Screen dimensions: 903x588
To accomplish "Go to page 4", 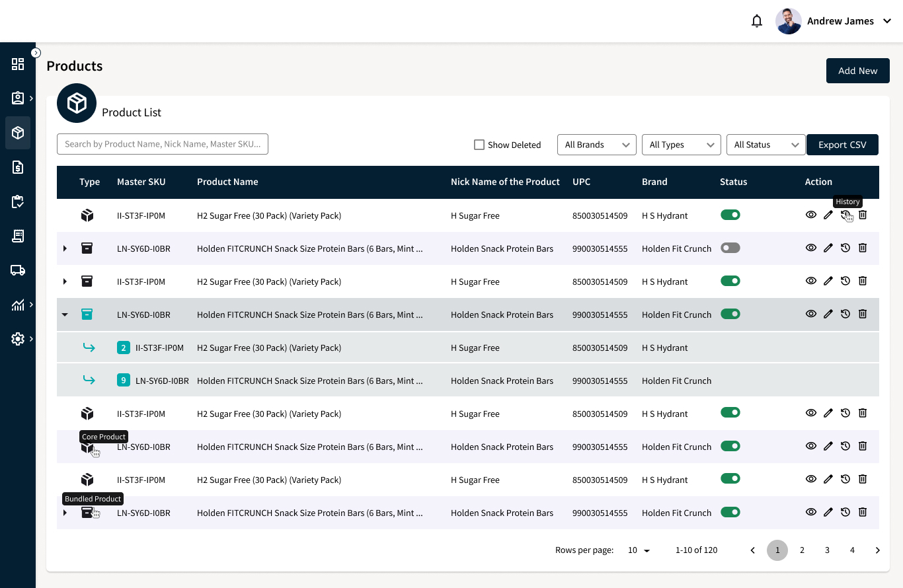I will [x=852, y=550].
